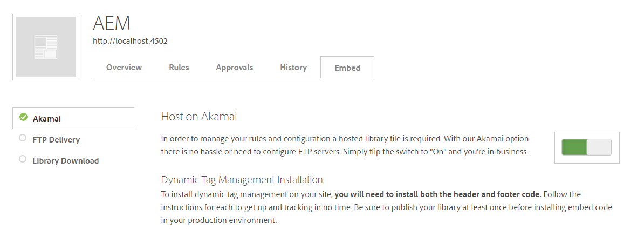Click the Host on Akamai heading
Image resolution: width=644 pixels, height=243 pixels.
point(199,117)
